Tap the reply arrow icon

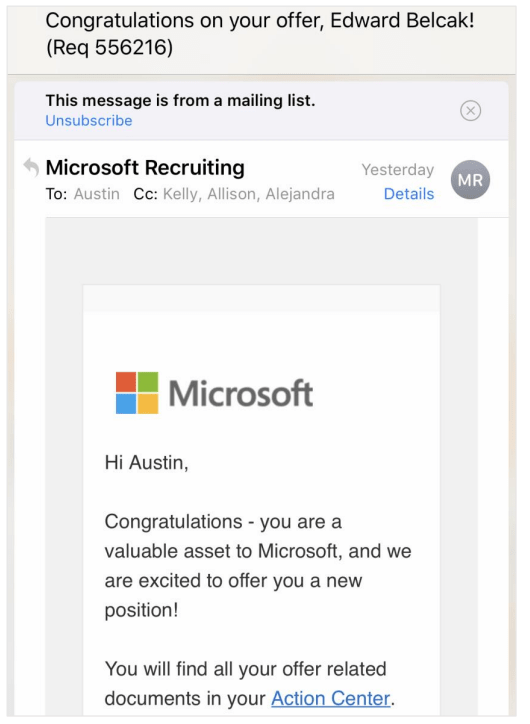tap(31, 167)
